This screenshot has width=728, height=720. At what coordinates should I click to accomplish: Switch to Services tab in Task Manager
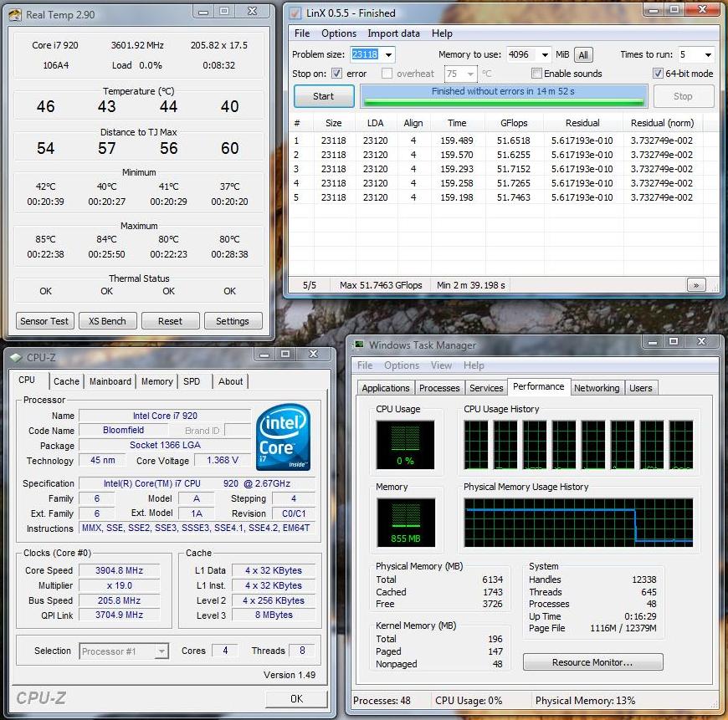tap(486, 388)
